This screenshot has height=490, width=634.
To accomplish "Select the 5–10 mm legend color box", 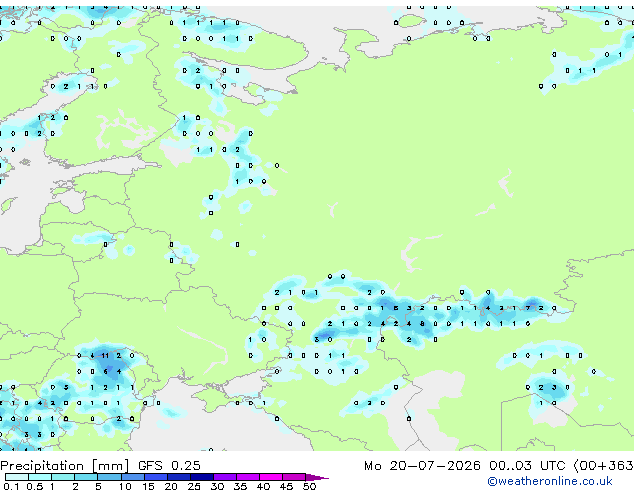I will tap(109, 477).
